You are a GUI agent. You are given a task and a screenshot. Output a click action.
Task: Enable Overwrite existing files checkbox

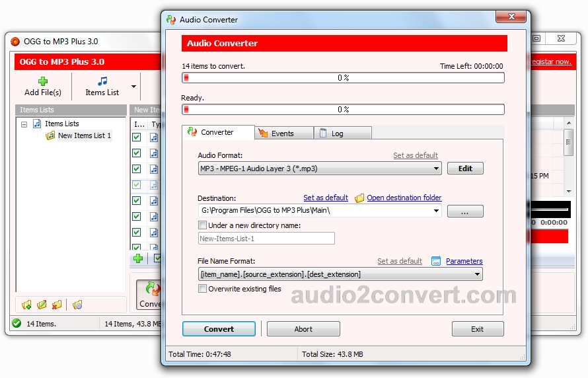pyautogui.click(x=202, y=289)
